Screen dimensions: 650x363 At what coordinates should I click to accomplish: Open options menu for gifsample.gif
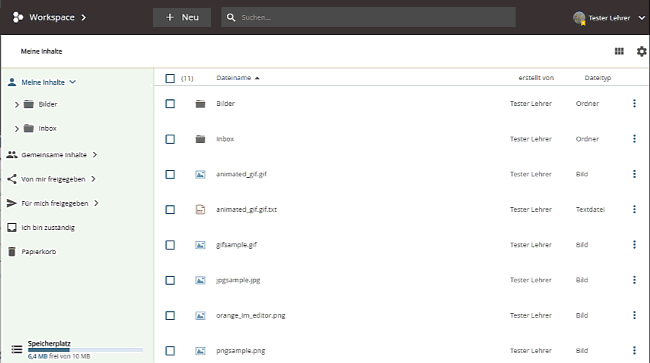[634, 244]
